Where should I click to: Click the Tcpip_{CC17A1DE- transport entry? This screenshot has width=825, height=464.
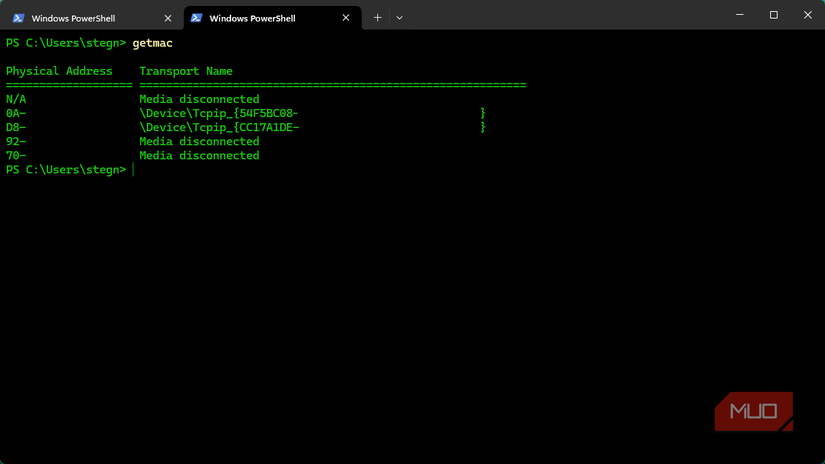click(x=219, y=127)
